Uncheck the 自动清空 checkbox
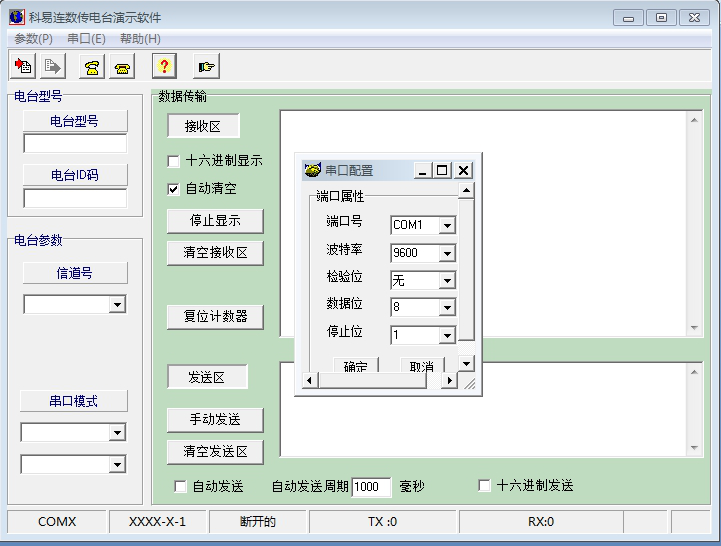721x546 pixels. click(174, 189)
